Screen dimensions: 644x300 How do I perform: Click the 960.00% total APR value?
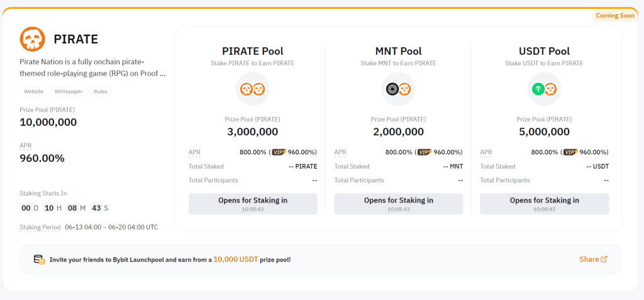click(x=42, y=158)
